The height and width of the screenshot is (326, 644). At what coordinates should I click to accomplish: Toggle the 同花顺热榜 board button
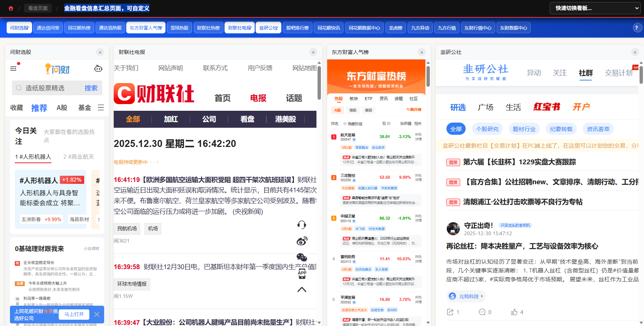[x=79, y=28]
